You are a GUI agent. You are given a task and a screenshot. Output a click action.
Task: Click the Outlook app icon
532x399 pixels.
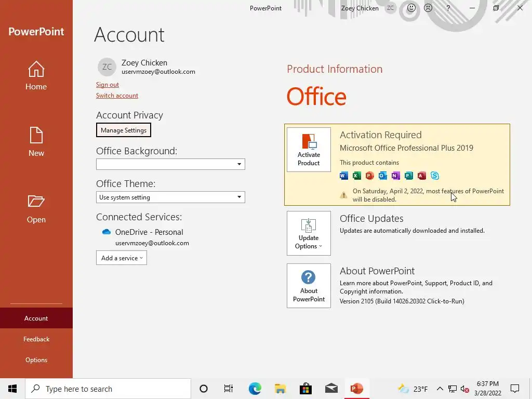[x=383, y=176]
